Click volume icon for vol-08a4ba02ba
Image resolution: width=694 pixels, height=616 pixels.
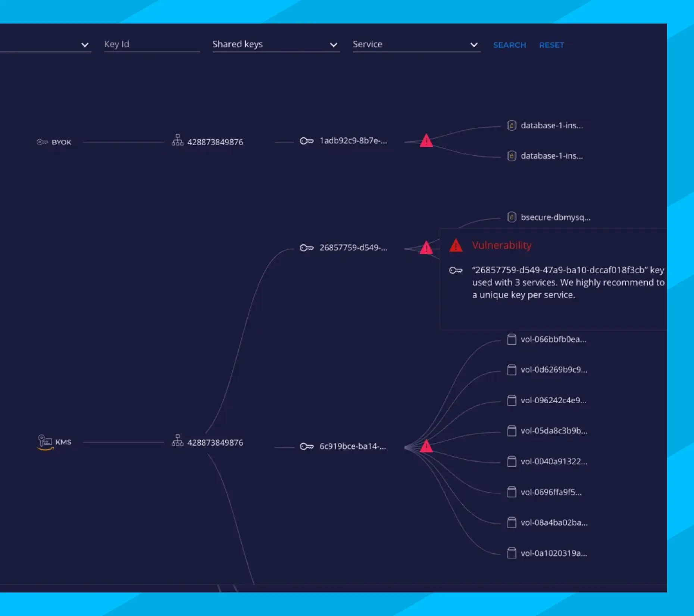point(512,523)
